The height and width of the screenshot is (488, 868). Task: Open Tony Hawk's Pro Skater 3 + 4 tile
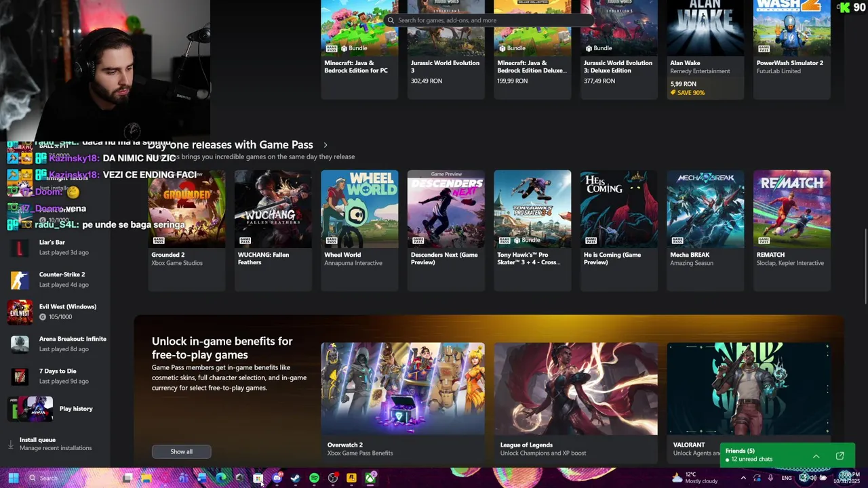point(532,230)
